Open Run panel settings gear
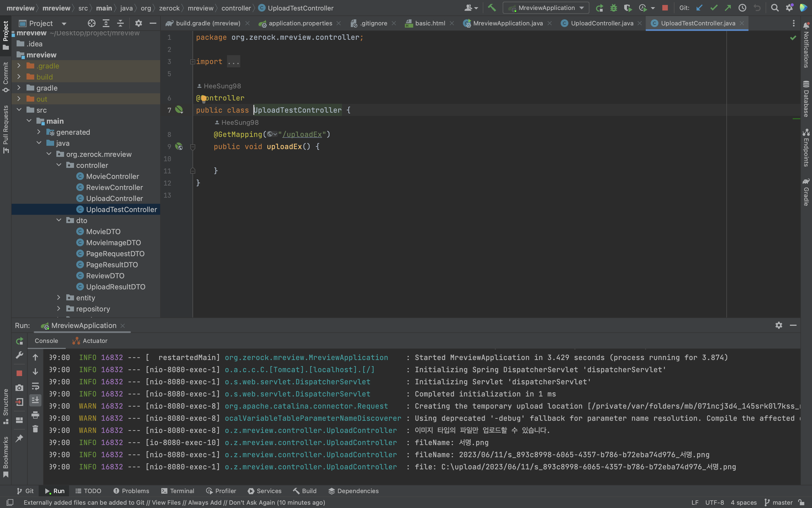The image size is (812, 508). 779,325
